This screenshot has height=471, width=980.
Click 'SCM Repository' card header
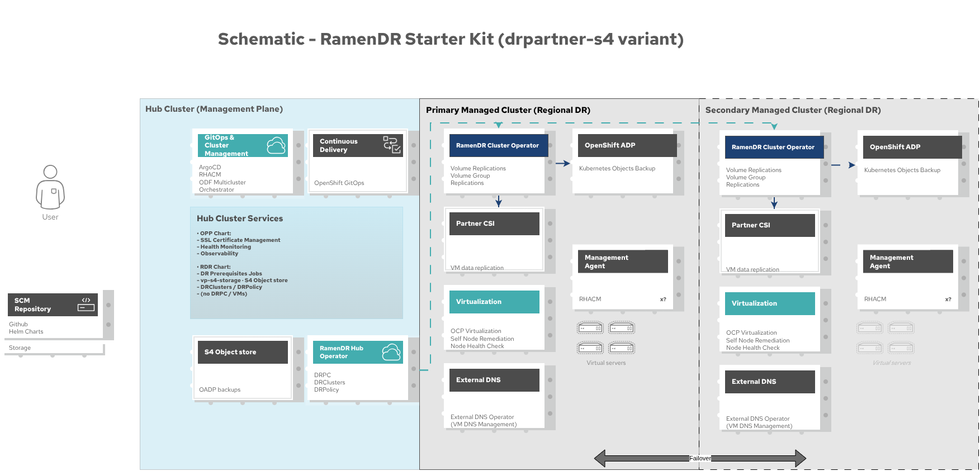(53, 305)
